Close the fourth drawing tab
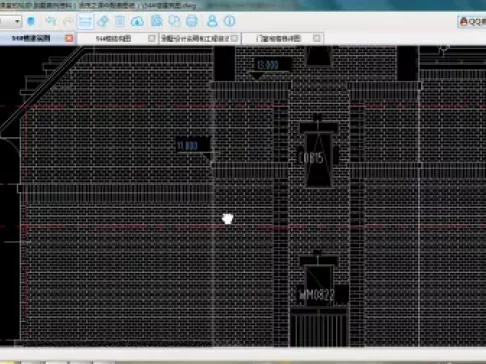 point(317,38)
